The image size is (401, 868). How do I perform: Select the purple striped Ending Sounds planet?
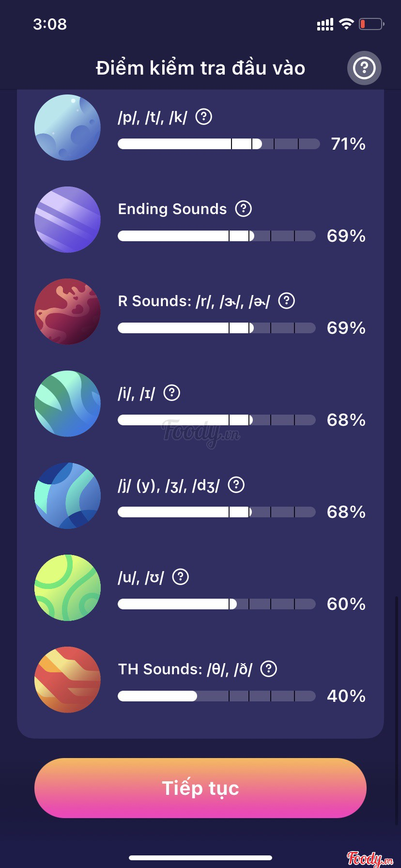tap(67, 220)
